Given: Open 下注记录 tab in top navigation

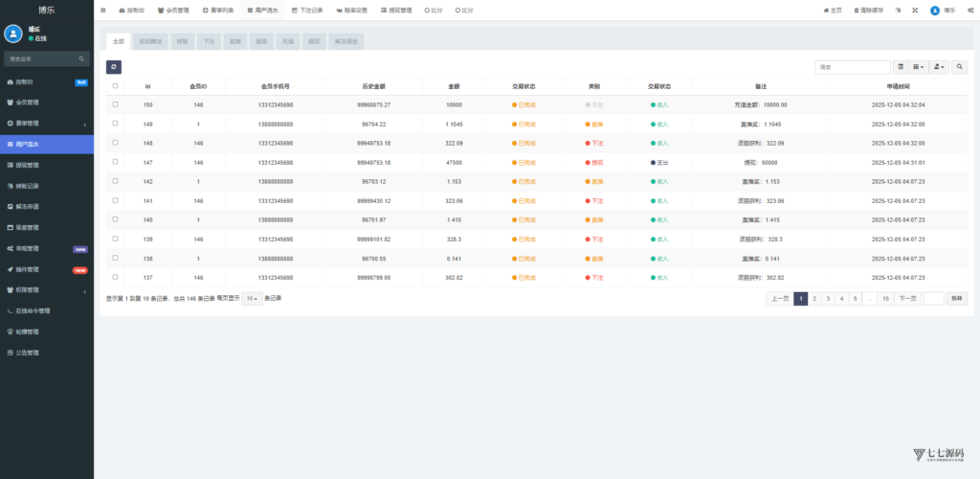Looking at the screenshot, I should tap(307, 11).
